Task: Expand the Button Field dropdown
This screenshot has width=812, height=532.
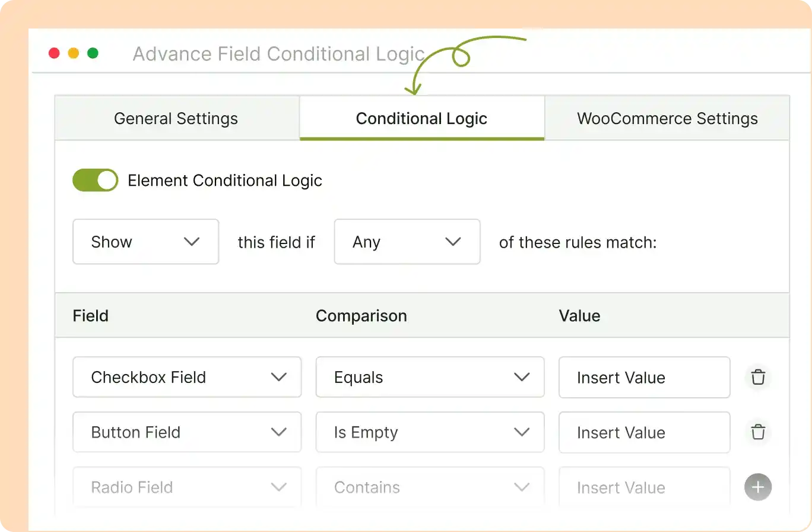Action: [186, 432]
